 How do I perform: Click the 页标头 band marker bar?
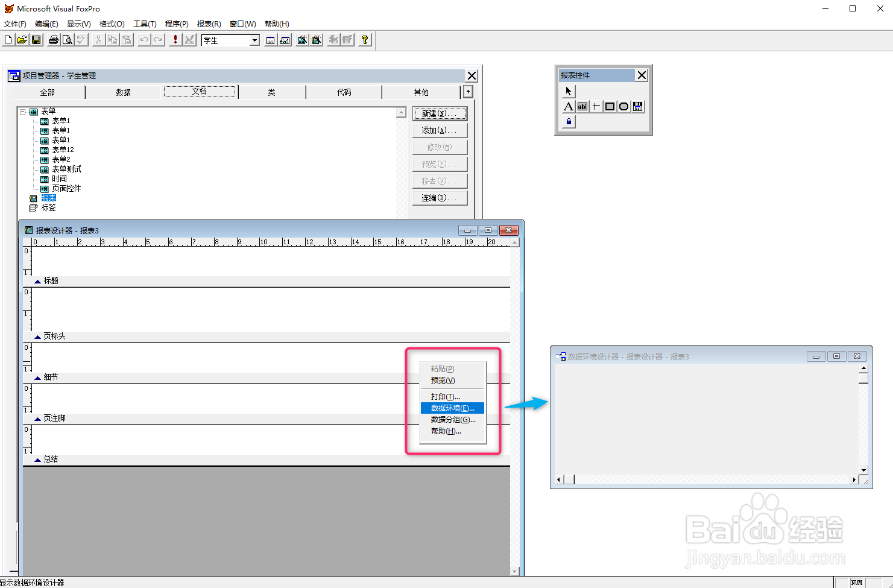pos(267,337)
